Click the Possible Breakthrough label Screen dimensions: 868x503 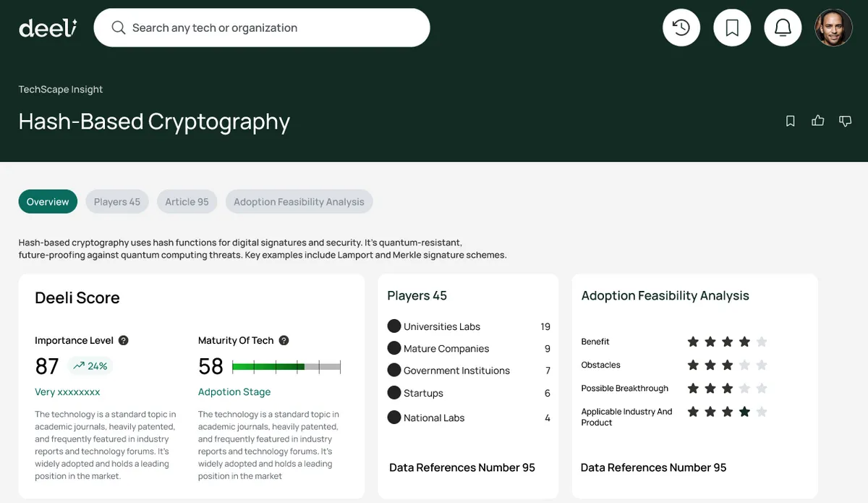tap(625, 388)
